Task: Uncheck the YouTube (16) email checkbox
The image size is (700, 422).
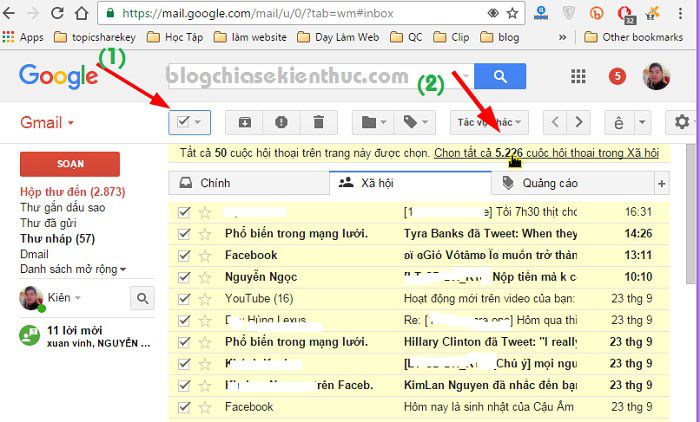Action: (184, 299)
